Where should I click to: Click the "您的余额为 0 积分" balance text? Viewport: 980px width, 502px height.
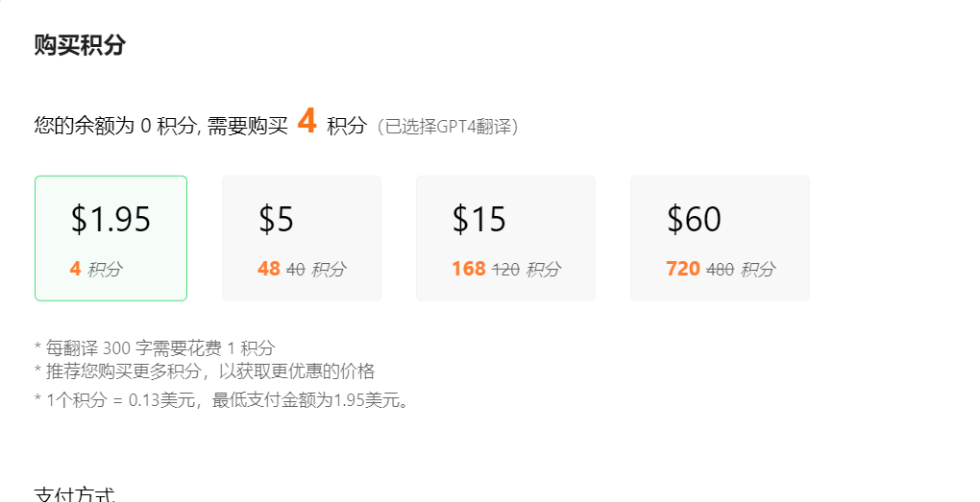tap(115, 126)
